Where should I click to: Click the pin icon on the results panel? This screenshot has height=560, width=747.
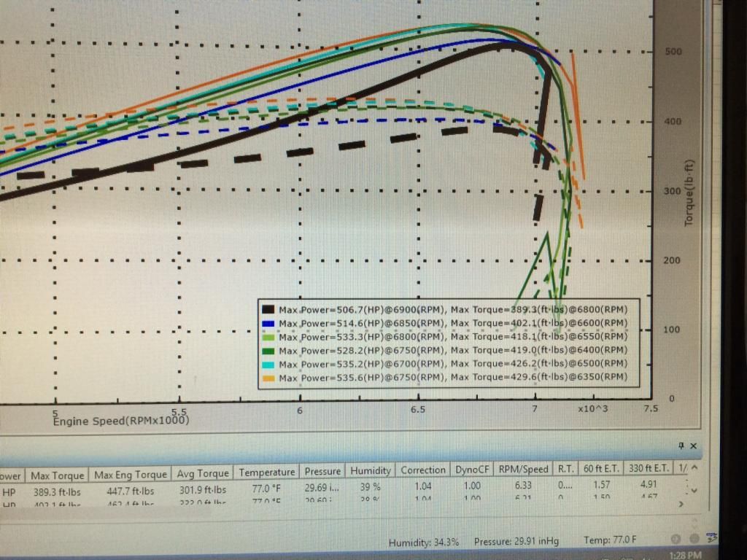pyautogui.click(x=682, y=446)
